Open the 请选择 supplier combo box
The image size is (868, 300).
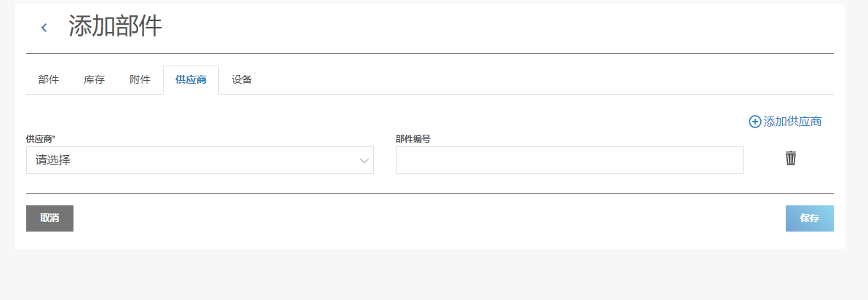pos(199,160)
